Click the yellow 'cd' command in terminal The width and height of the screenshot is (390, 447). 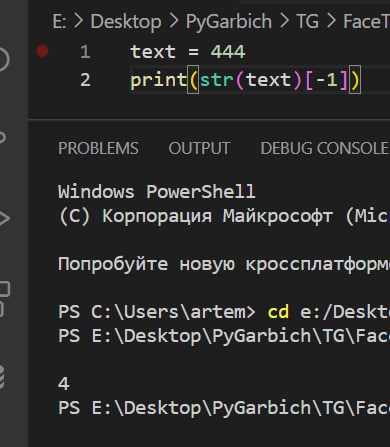[278, 312]
